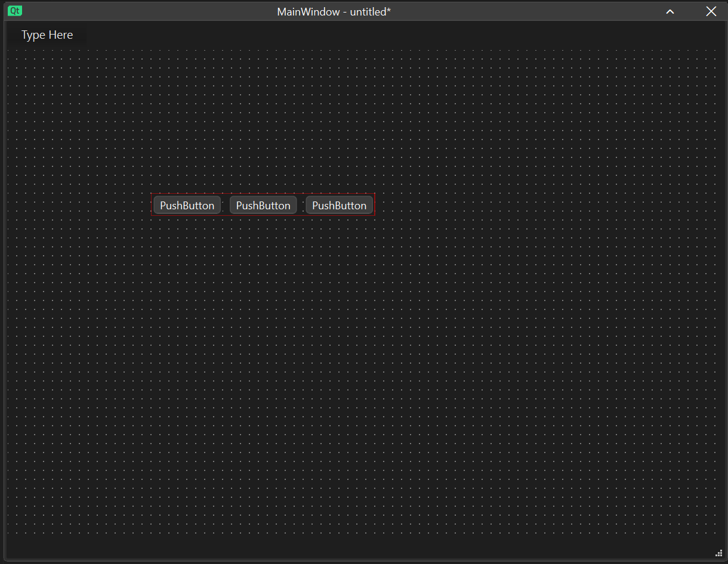Open the 'Type Here' menu placeholder

pos(47,35)
